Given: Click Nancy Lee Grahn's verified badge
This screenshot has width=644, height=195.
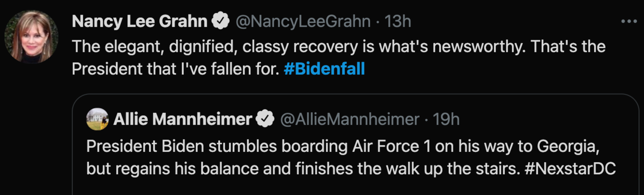Looking at the screenshot, I should point(222,21).
